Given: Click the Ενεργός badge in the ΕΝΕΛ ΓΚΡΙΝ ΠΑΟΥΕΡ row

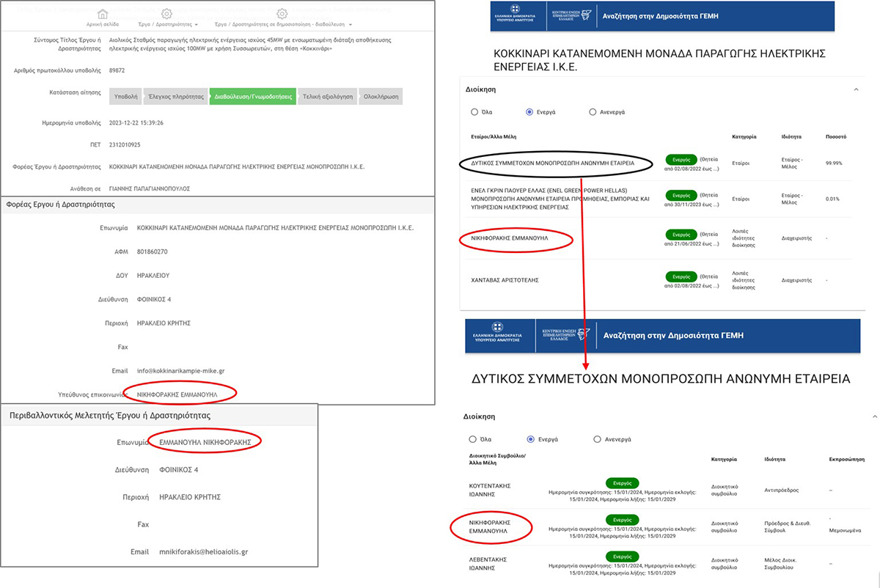Looking at the screenshot, I should [681, 196].
